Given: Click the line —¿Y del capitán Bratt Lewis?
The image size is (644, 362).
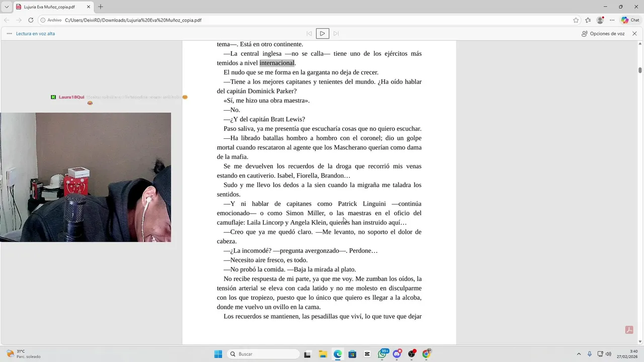Looking at the screenshot, I should pyautogui.click(x=264, y=119).
